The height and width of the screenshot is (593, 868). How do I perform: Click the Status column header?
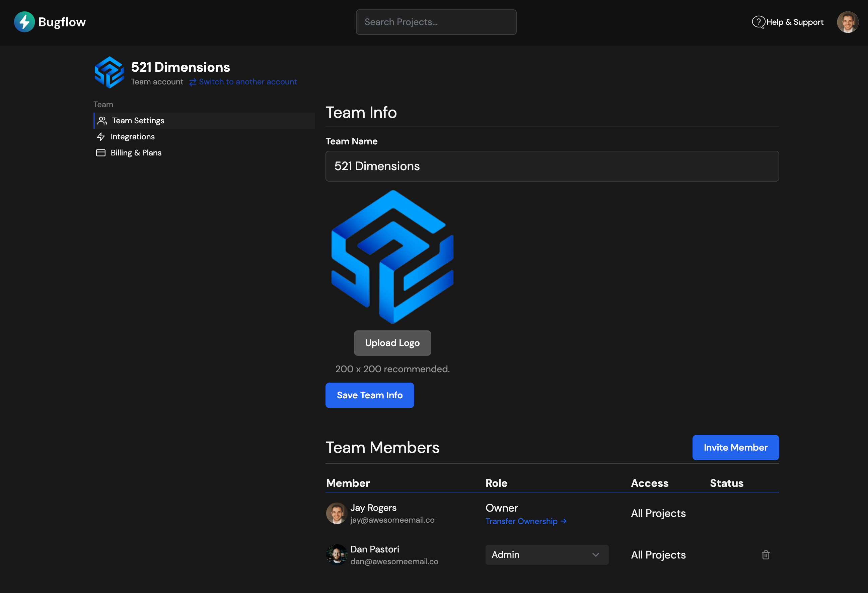pos(726,483)
